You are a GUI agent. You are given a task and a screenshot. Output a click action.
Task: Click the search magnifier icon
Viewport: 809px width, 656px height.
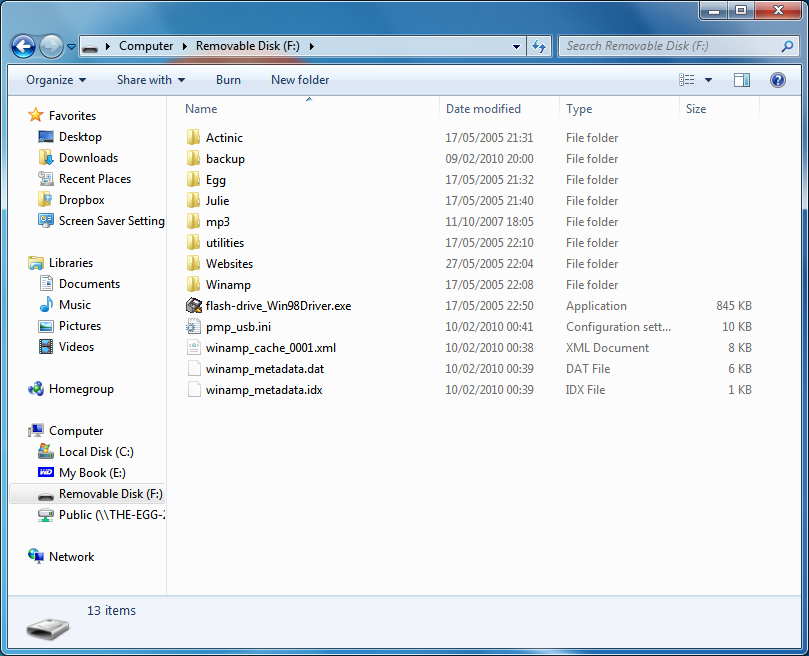pos(787,46)
